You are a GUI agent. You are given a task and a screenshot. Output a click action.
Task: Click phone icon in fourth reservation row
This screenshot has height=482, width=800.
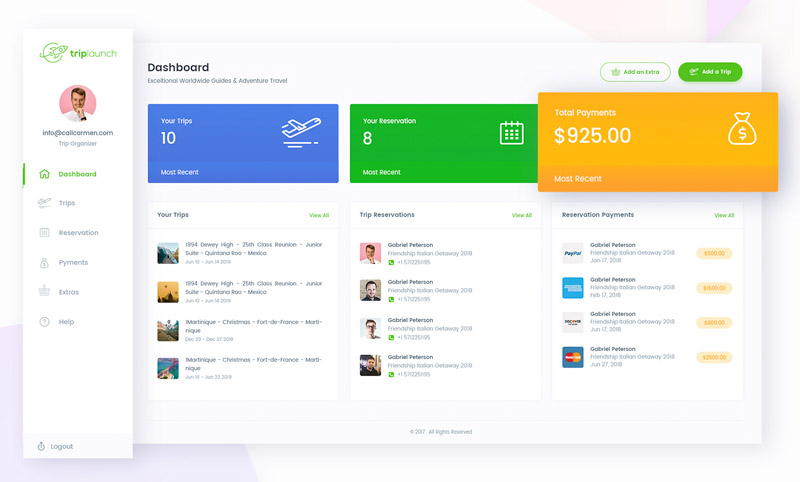(x=391, y=374)
